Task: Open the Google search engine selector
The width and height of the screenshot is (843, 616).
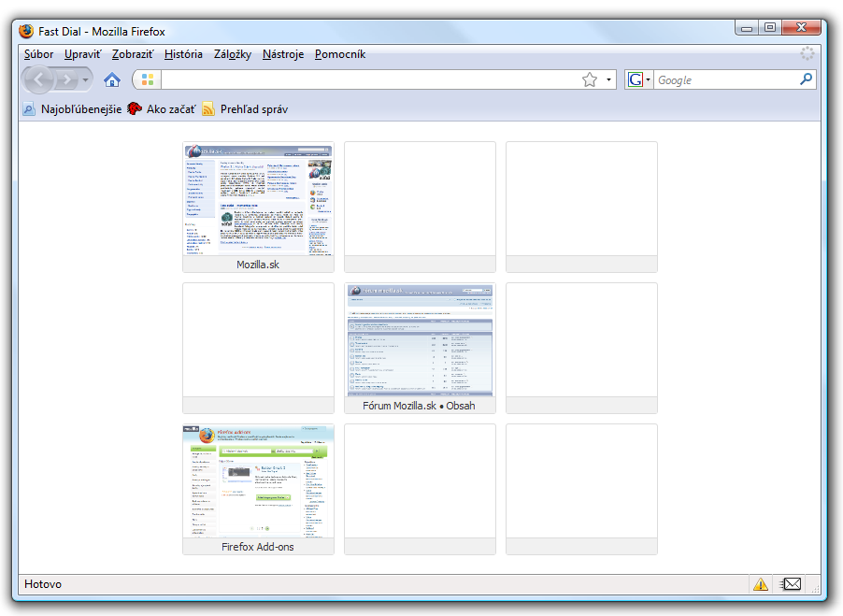Action: coord(638,80)
